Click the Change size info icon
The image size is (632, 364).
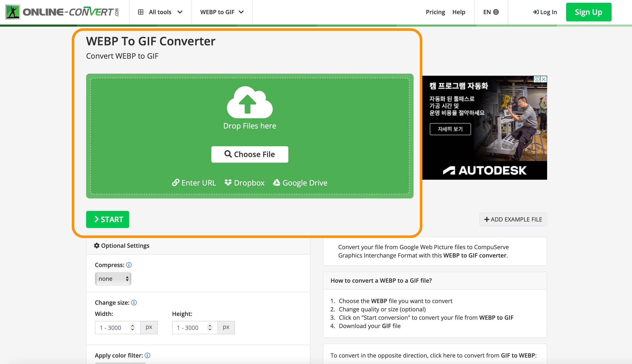(x=134, y=302)
